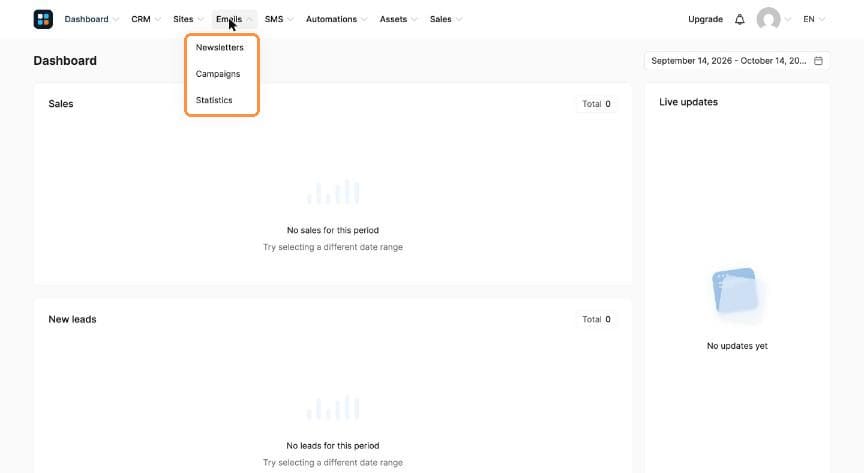The image size is (864, 473).
Task: Open the Sites menu
Action: click(188, 19)
